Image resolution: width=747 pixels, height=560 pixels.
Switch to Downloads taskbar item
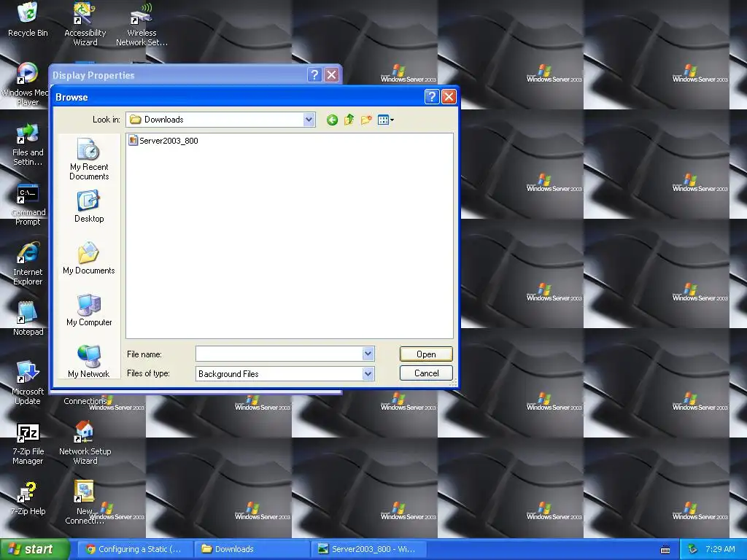coord(252,549)
